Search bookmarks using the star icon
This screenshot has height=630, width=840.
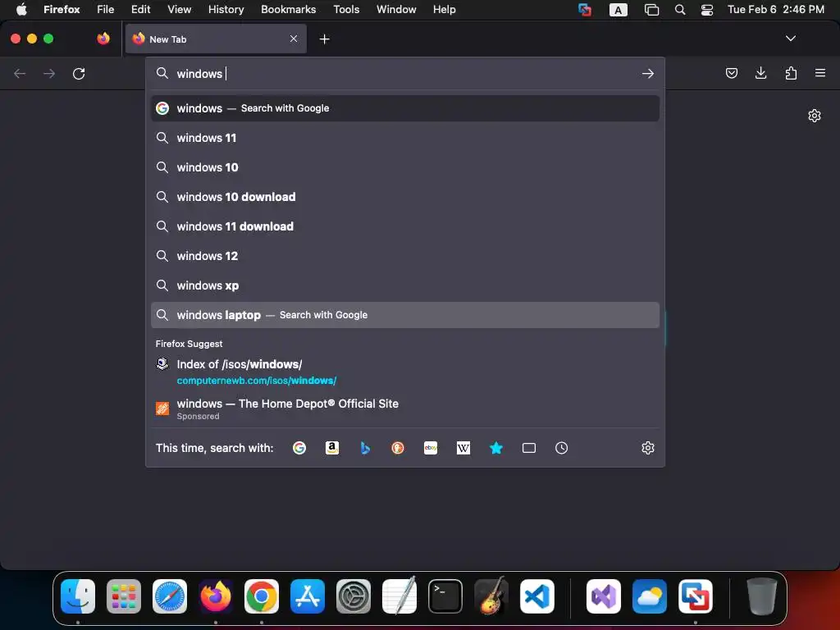[496, 448]
